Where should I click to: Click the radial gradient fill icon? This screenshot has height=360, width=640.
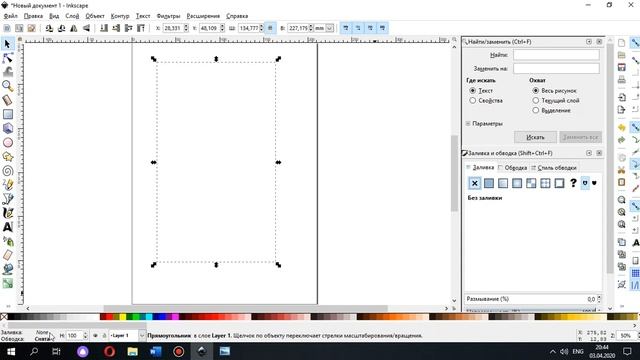tap(517, 183)
